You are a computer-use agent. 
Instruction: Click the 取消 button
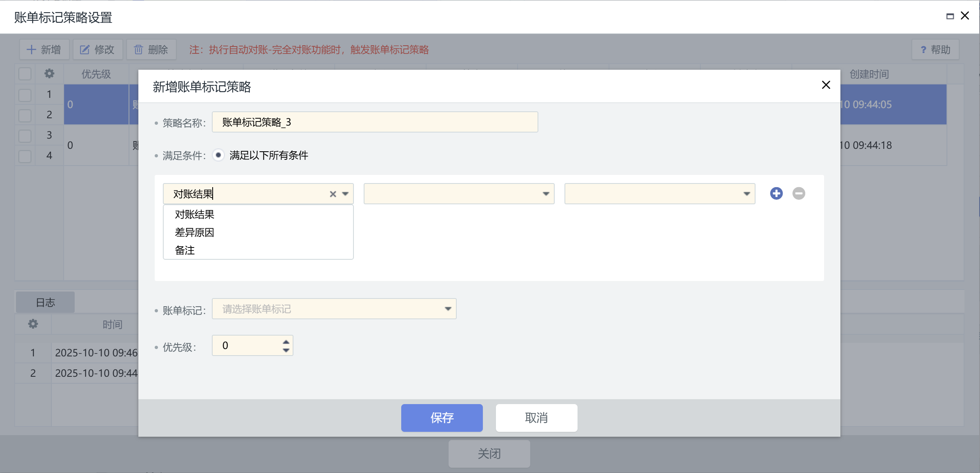tap(536, 418)
